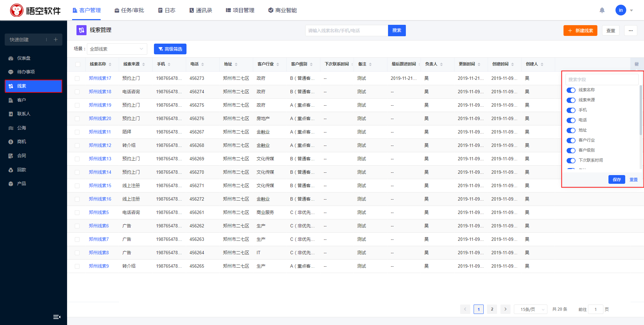Toggle off the 线索名称 field switch

click(571, 90)
